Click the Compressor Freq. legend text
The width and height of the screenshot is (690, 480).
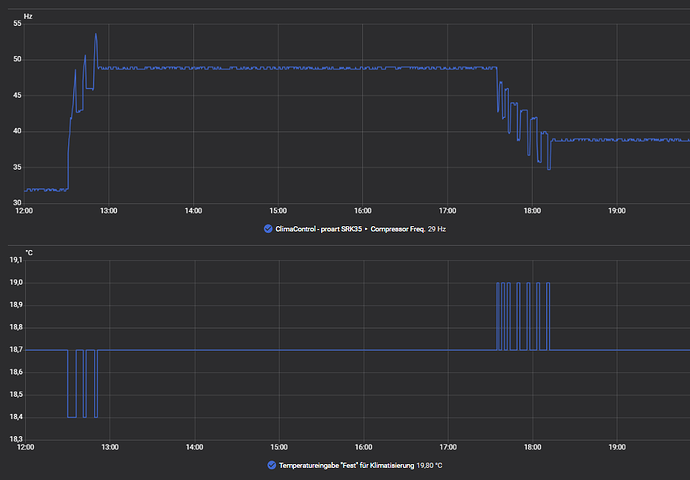[398, 229]
